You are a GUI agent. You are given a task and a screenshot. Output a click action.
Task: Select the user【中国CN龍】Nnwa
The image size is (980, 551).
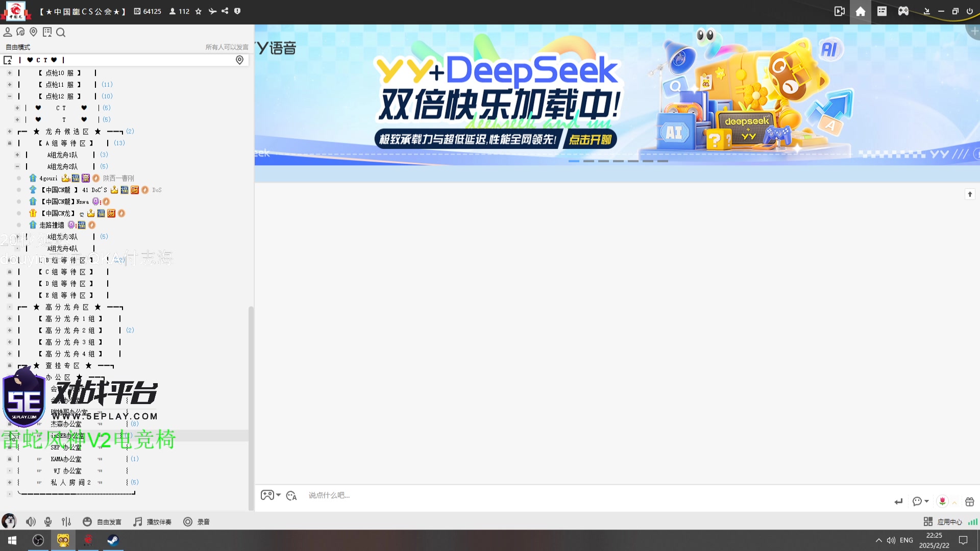[x=65, y=202]
